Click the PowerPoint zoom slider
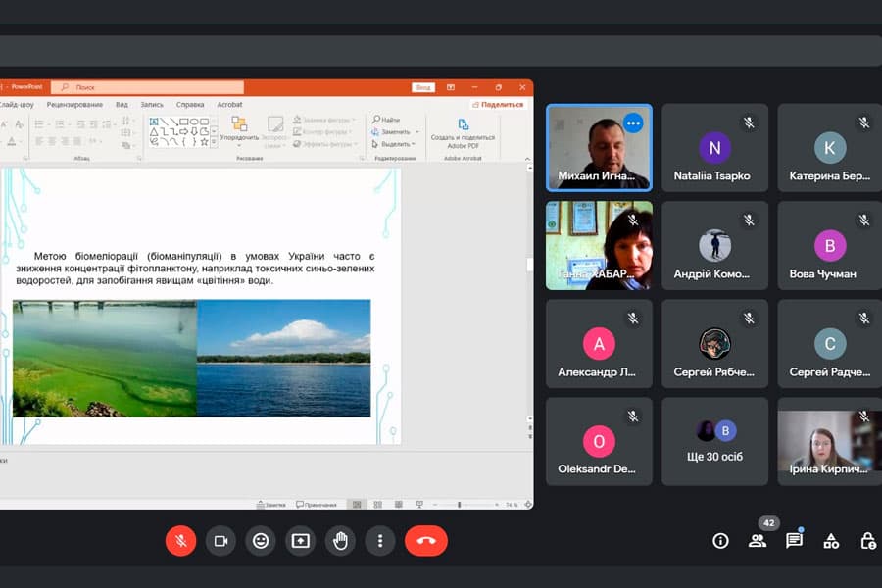 pos(459,505)
